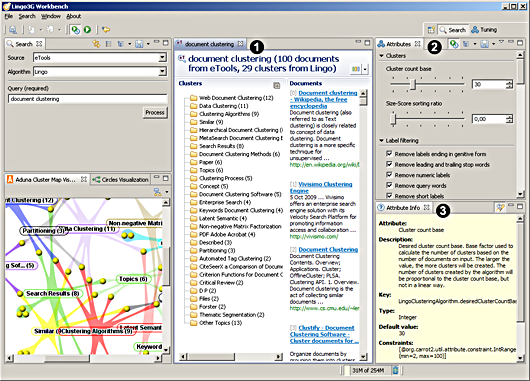
Task: Open Search panel grouping dropdown arrow
Action: tap(129, 44)
